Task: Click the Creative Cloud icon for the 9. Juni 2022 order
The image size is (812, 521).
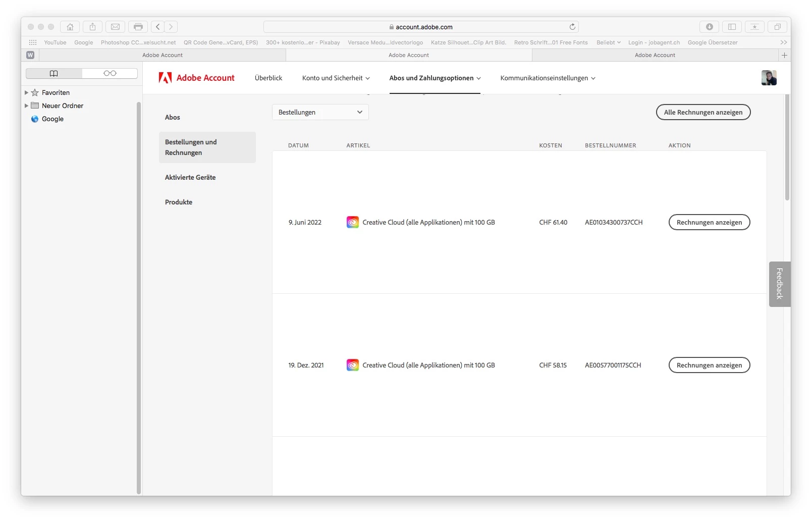Action: 353,222
